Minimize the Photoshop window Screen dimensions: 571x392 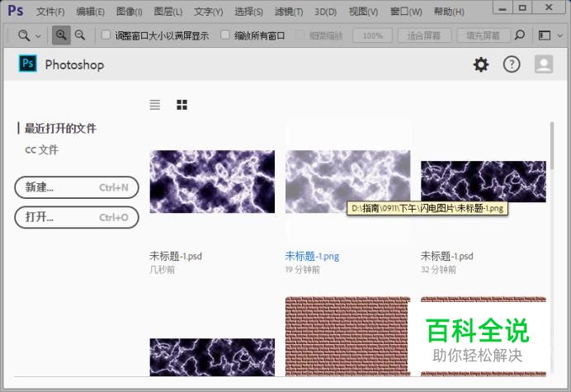[503, 8]
